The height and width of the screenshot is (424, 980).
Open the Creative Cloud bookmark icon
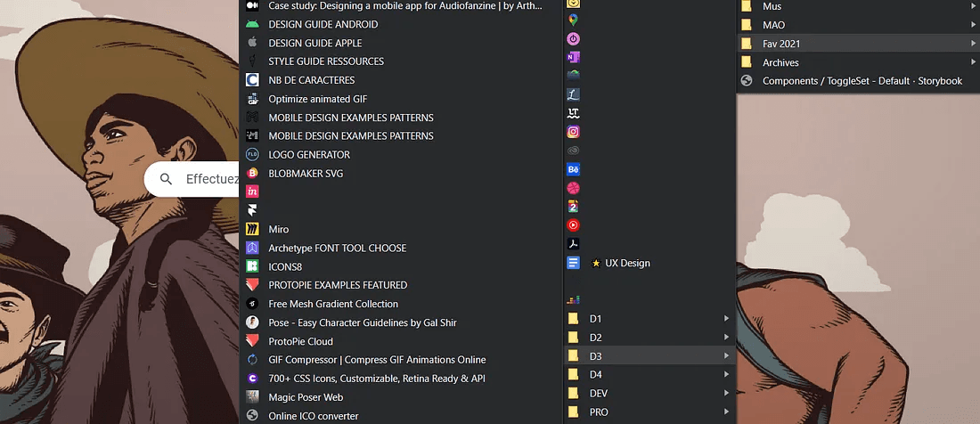(x=573, y=151)
